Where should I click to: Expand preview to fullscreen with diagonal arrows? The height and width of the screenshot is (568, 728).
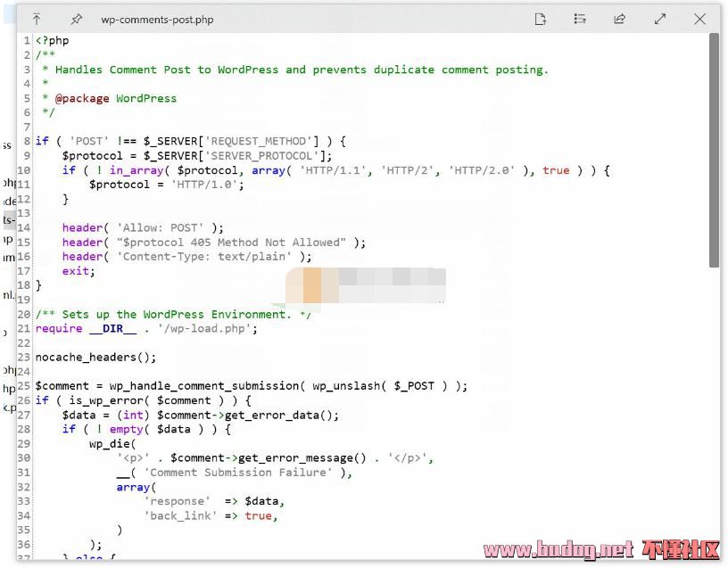tap(660, 19)
